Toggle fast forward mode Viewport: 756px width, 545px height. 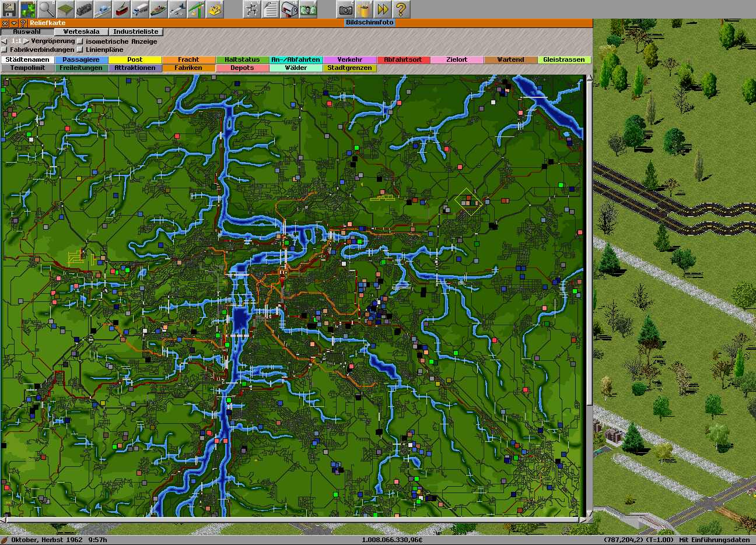[383, 9]
